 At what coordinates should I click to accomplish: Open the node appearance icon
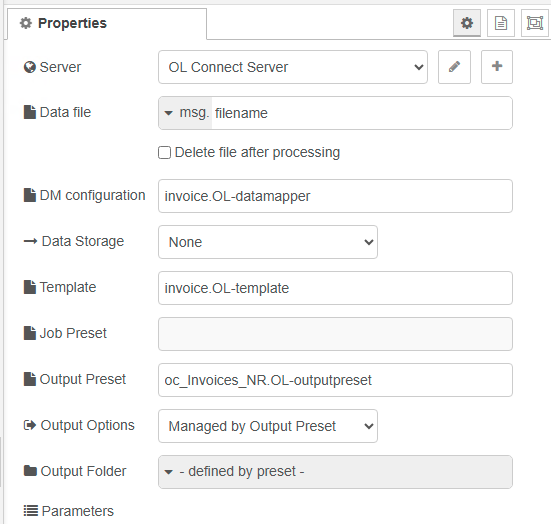tap(534, 23)
